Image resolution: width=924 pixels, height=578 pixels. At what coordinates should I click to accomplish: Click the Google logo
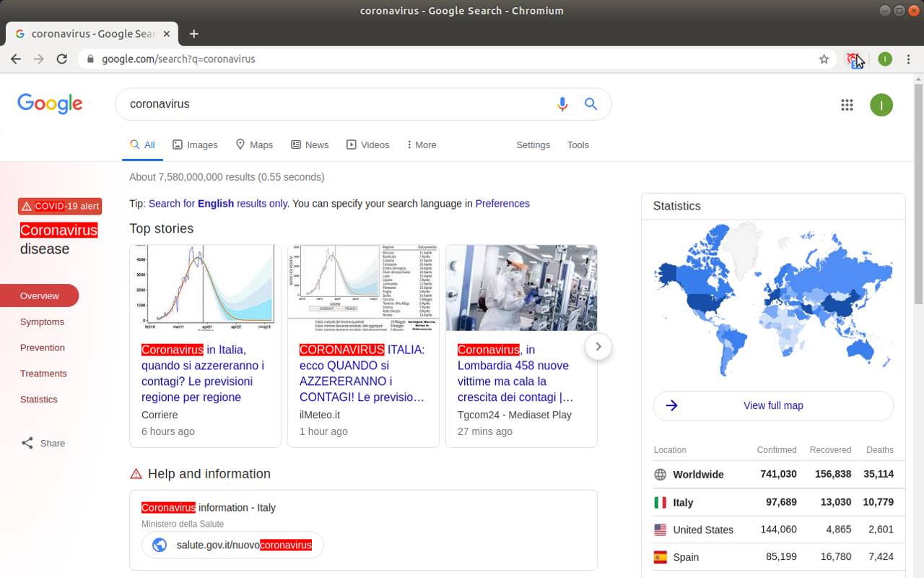click(50, 104)
